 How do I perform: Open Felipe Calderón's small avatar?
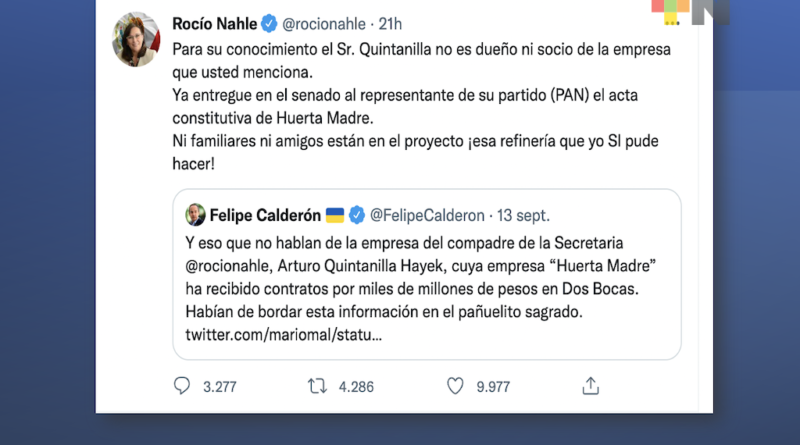(x=196, y=215)
